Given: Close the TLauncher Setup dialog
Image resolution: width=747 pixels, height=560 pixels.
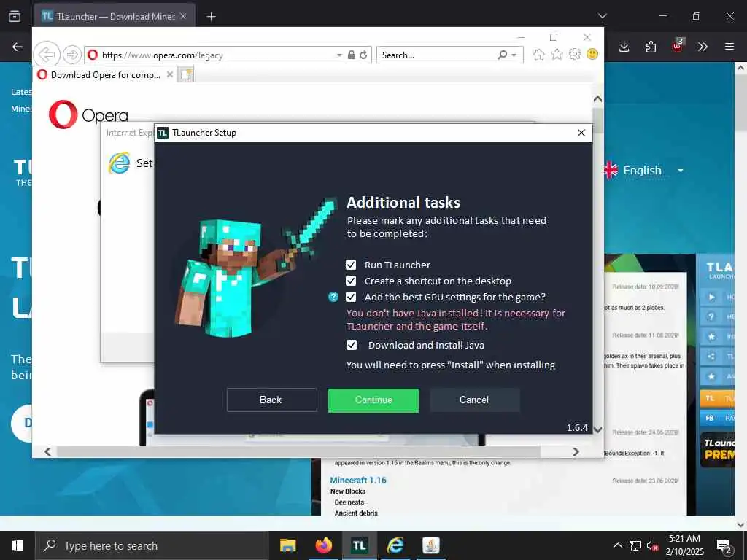Looking at the screenshot, I should [581, 133].
